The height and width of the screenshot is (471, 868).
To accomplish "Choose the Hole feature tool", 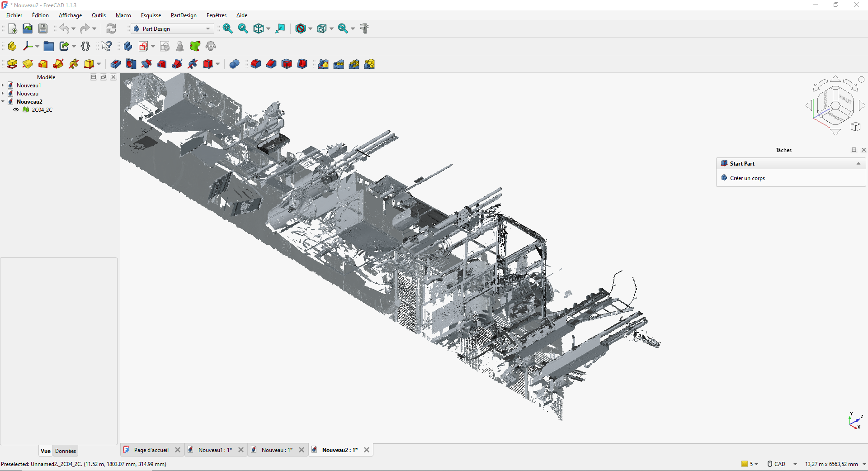I will pos(131,64).
